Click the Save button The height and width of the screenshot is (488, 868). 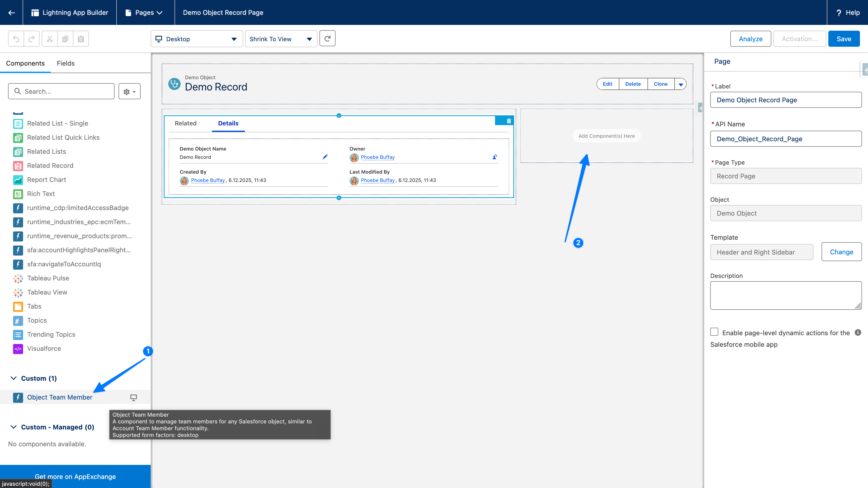[844, 38]
